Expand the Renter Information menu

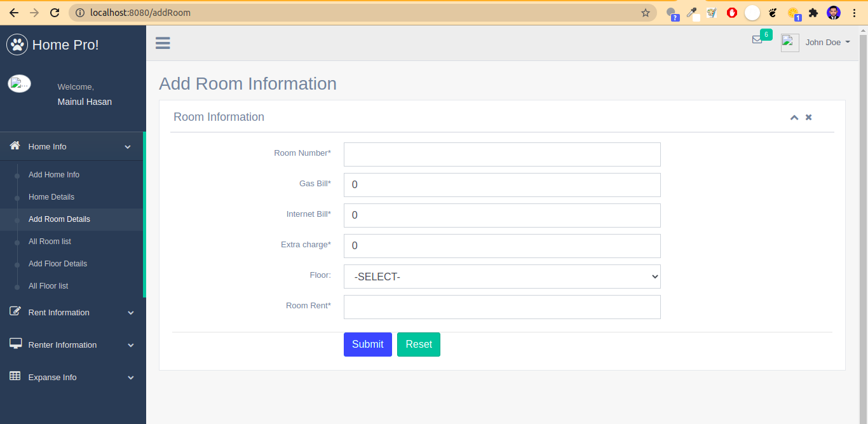tap(62, 345)
